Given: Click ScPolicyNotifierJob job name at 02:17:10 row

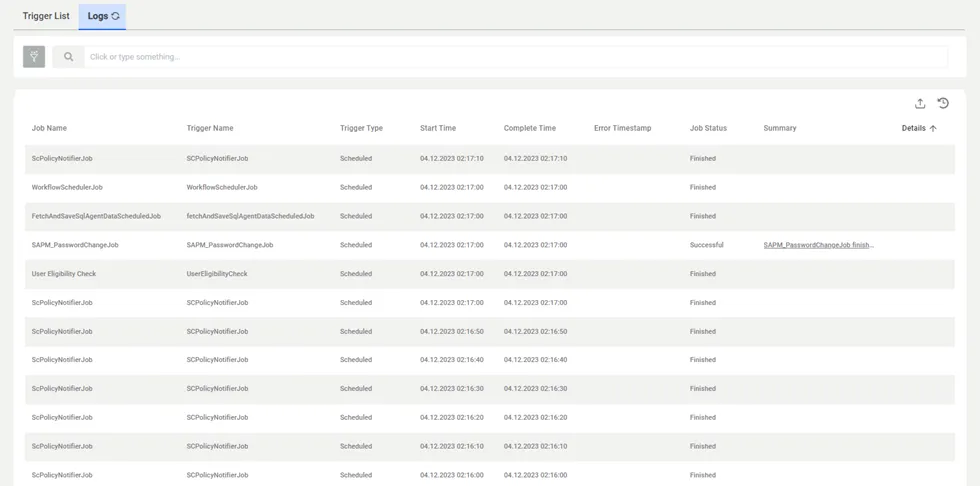Looking at the screenshot, I should pyautogui.click(x=62, y=159).
